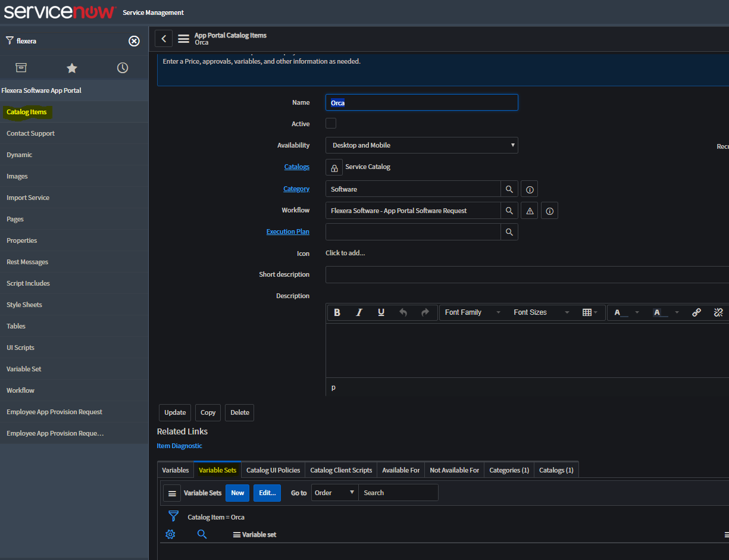Search the Execution Plan lookup magnifier

(x=509, y=232)
